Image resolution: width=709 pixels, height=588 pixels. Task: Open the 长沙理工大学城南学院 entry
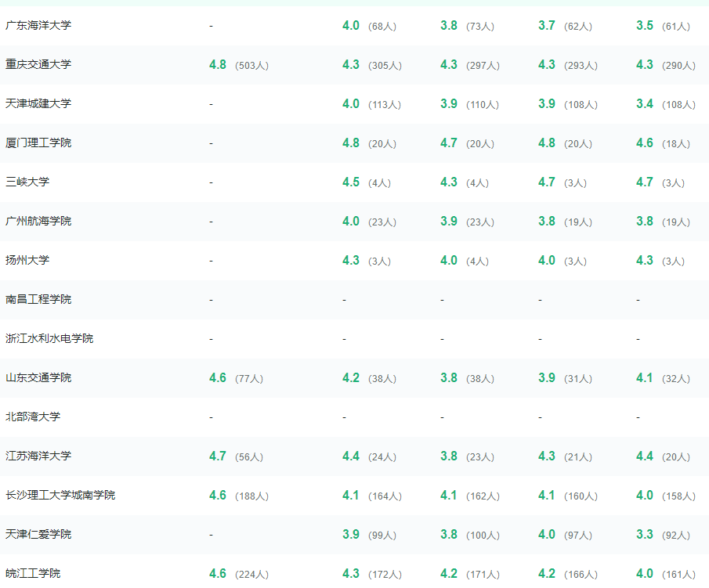click(x=60, y=496)
